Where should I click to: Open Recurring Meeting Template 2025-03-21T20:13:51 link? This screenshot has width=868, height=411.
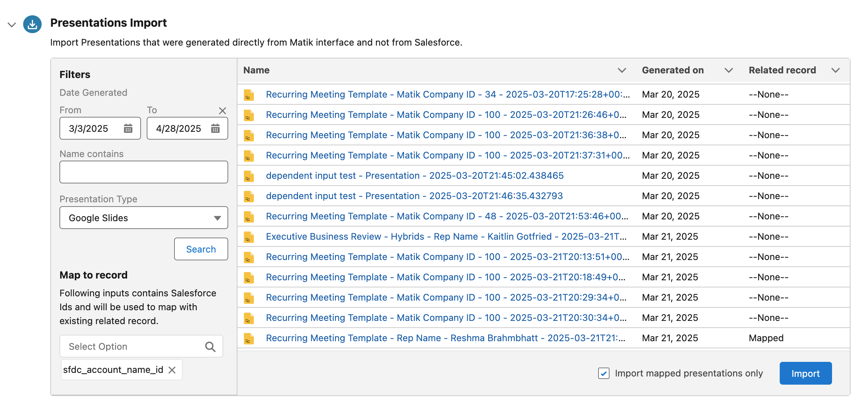click(448, 257)
